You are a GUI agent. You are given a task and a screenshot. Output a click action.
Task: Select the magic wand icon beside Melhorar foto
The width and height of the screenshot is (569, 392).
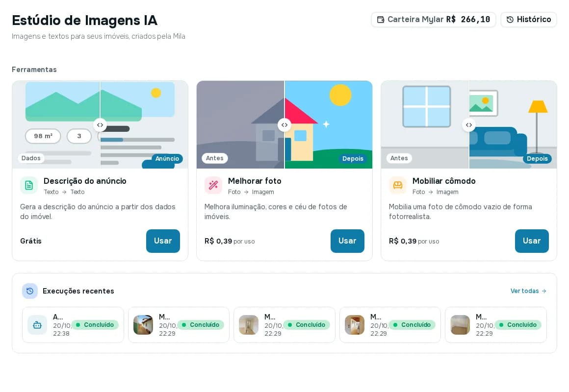tap(213, 185)
